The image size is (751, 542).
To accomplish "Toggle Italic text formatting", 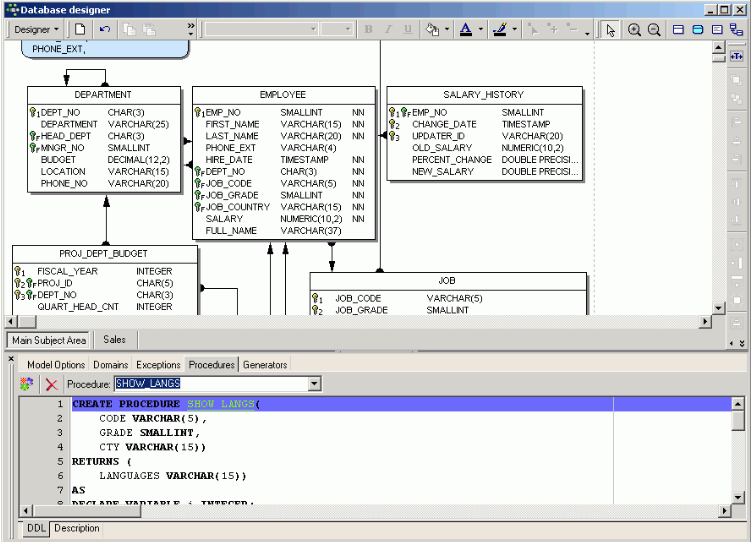I will pos(388,30).
